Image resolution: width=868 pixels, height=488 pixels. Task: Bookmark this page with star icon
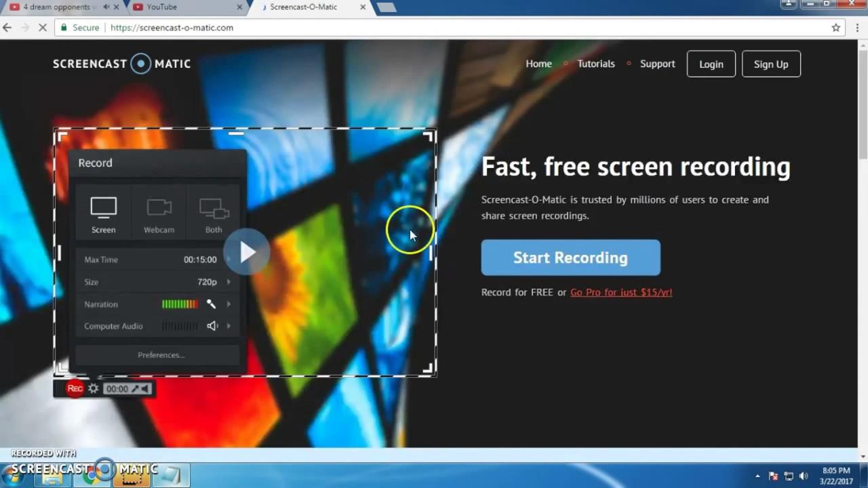pos(836,28)
